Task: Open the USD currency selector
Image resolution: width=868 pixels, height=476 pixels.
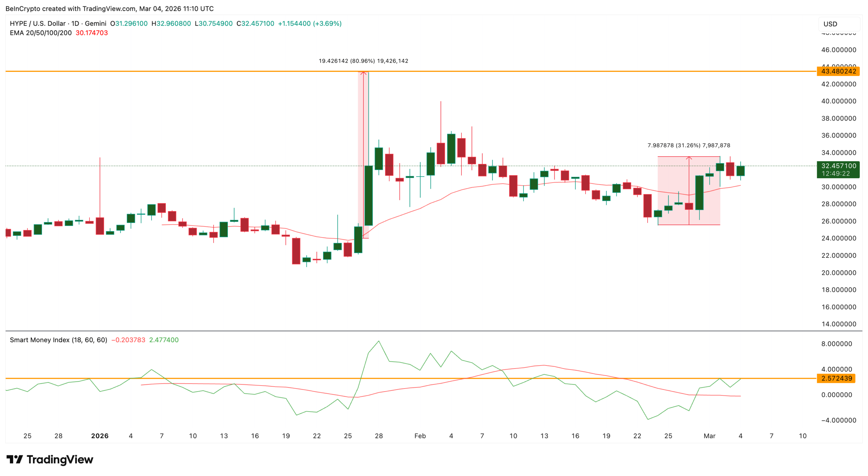Action: [x=837, y=24]
